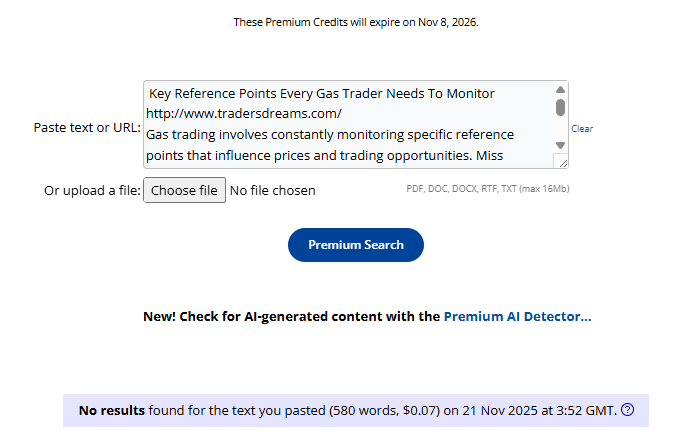The width and height of the screenshot is (690, 438).
Task: Click the supported file formats hint
Action: [487, 189]
